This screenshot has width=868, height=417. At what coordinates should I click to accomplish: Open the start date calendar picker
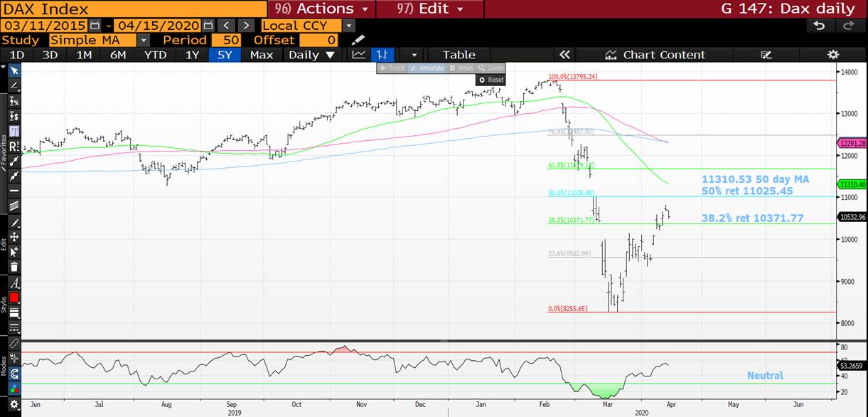click(94, 26)
